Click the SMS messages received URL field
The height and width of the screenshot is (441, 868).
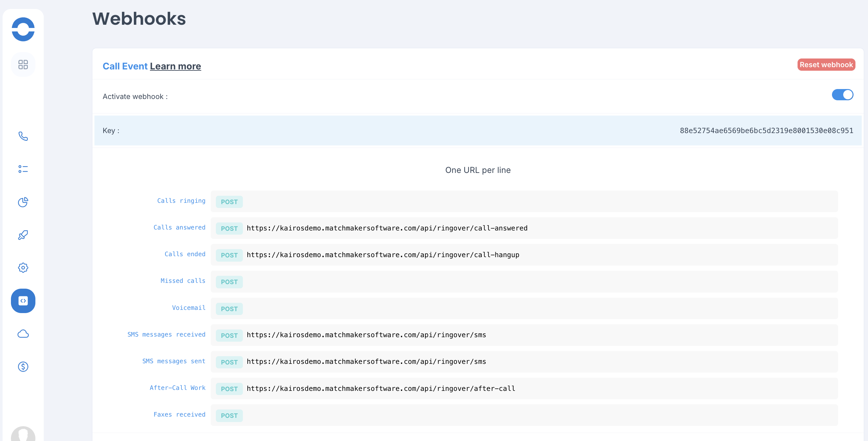(x=524, y=335)
